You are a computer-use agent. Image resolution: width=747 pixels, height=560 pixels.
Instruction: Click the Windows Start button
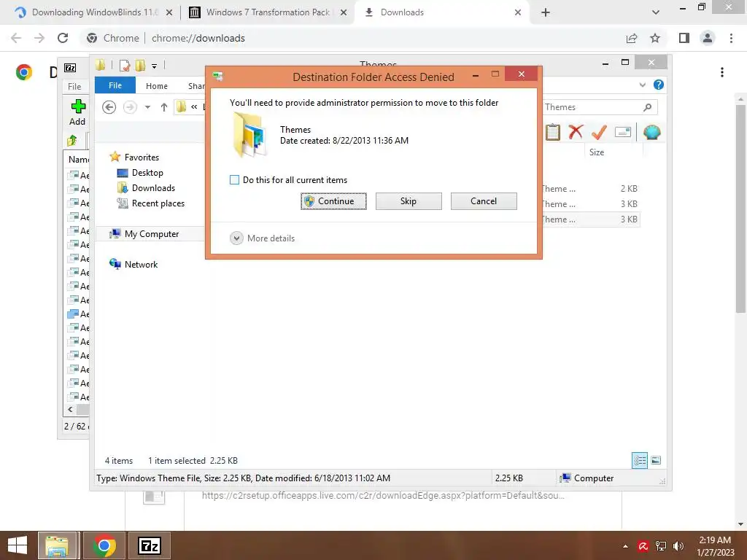[x=18, y=545]
